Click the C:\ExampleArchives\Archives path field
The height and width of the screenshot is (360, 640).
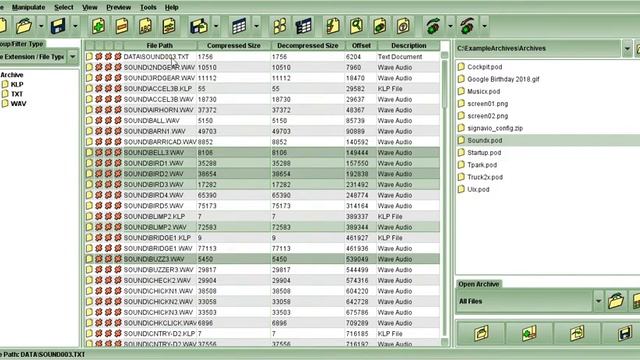[x=538, y=49]
